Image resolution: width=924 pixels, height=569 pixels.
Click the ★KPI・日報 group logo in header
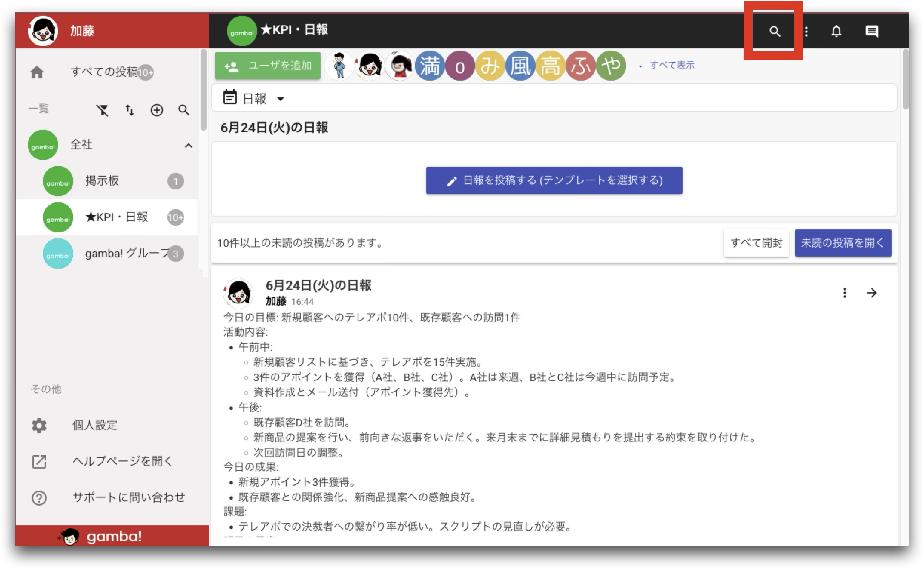point(242,31)
